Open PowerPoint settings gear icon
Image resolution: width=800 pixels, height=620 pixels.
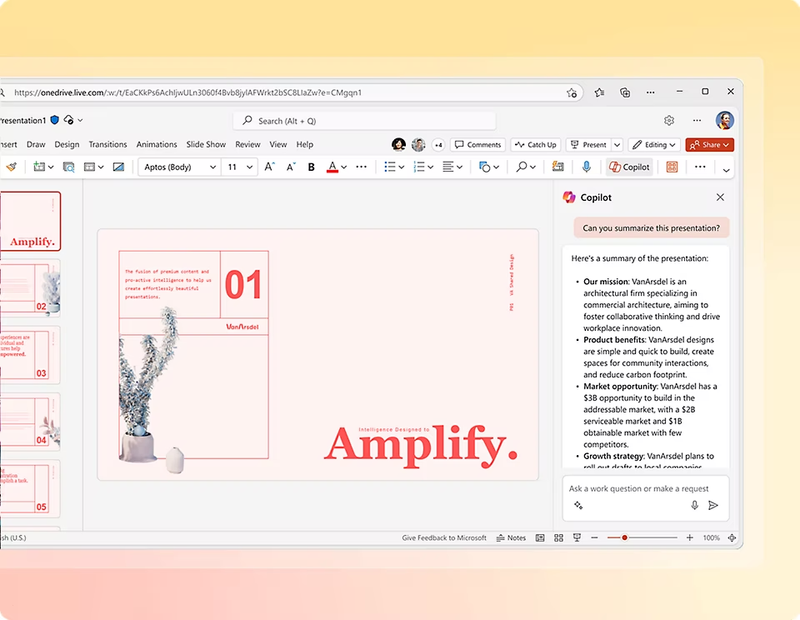tap(669, 120)
